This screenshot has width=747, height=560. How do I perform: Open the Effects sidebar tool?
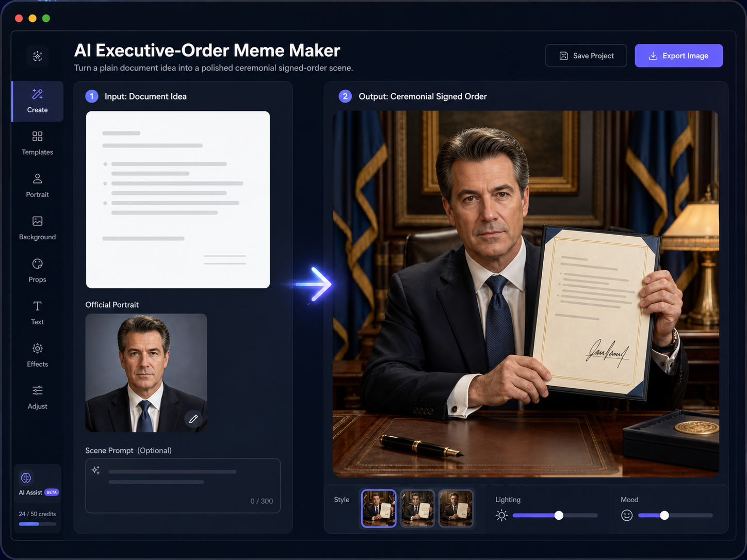coord(37,355)
